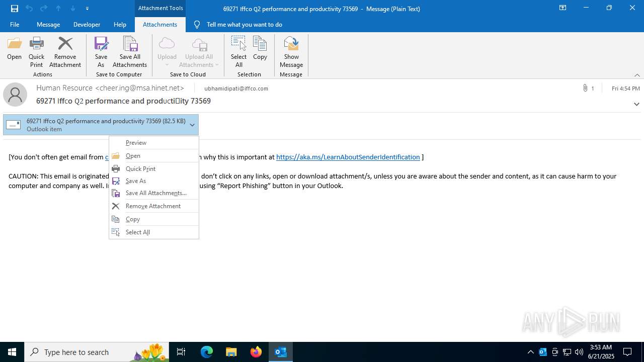Click Save All Attachments ribbon button
Viewport: 644px width, 362px height.
coord(130,52)
